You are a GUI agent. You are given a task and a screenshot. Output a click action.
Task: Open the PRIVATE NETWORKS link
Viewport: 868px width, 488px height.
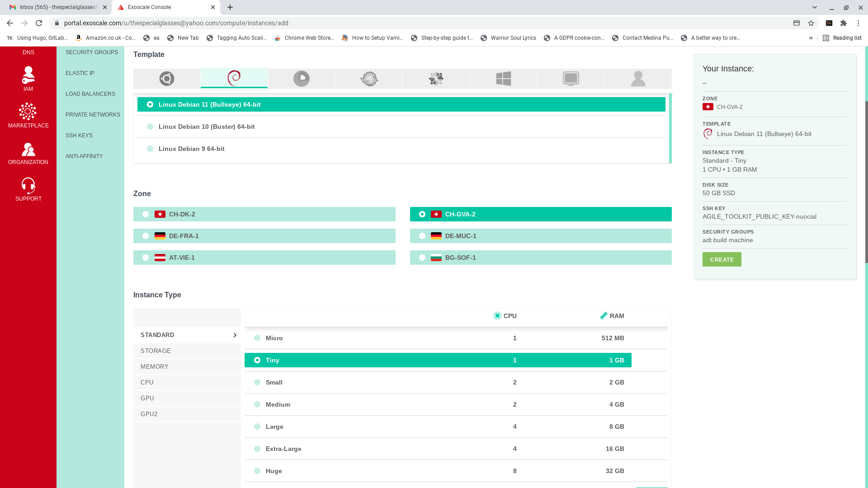tap(93, 115)
